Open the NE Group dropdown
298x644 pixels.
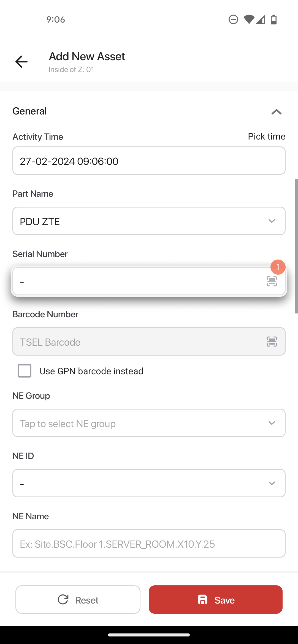point(149,423)
